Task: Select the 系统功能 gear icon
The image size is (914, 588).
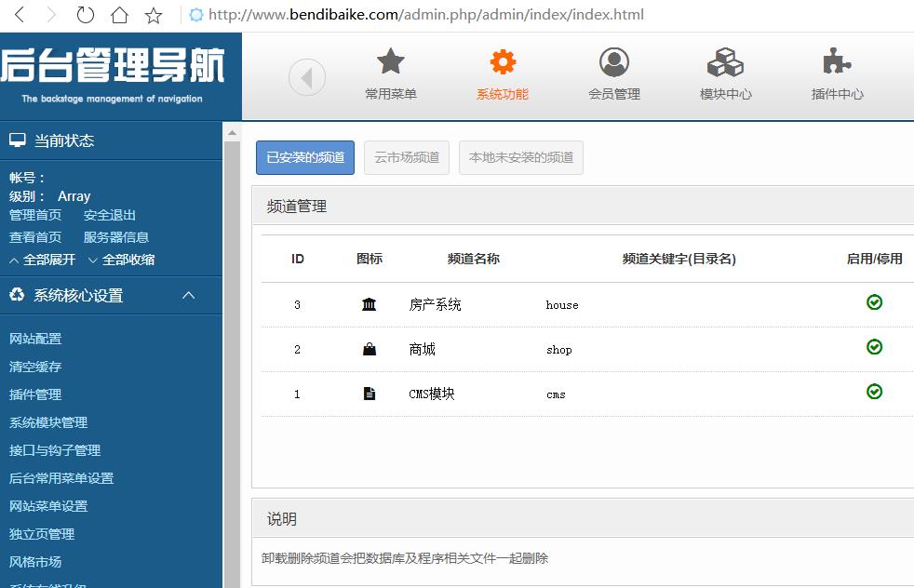Action: (x=503, y=63)
